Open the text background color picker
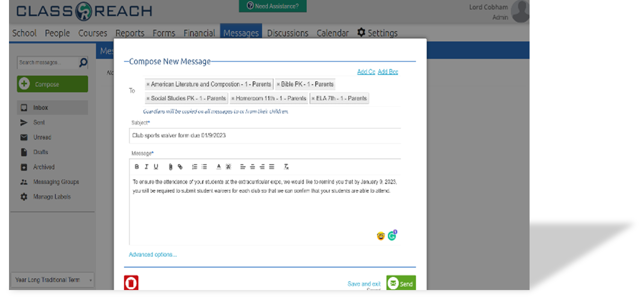The width and height of the screenshot is (644, 299). 228,167
